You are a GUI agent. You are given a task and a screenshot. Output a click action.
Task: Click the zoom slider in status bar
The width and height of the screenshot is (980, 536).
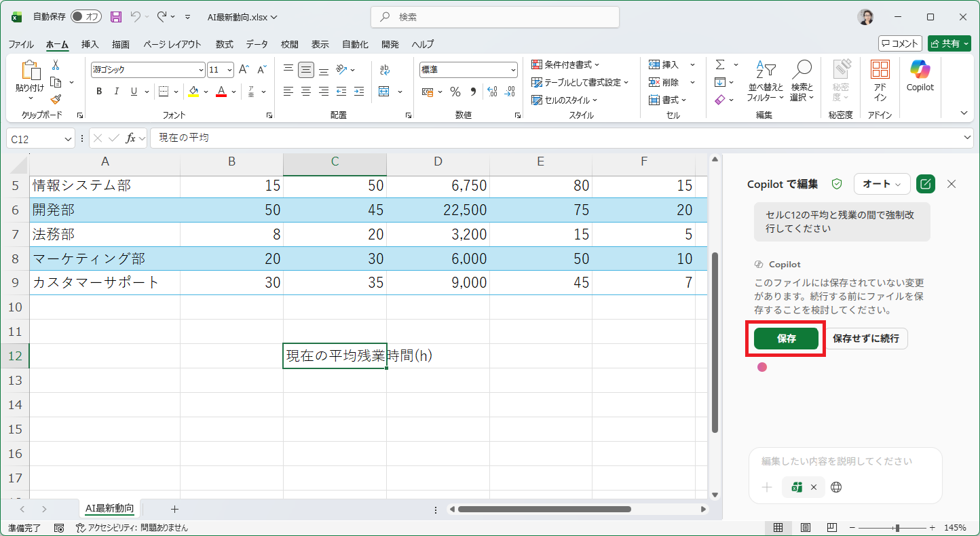[x=897, y=528]
